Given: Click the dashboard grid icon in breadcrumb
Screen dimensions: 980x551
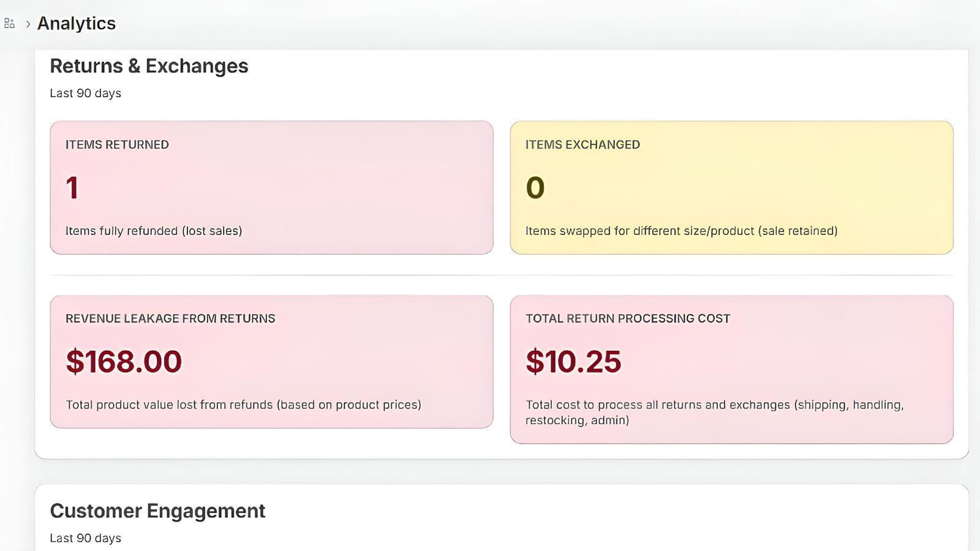Looking at the screenshot, I should coord(9,23).
